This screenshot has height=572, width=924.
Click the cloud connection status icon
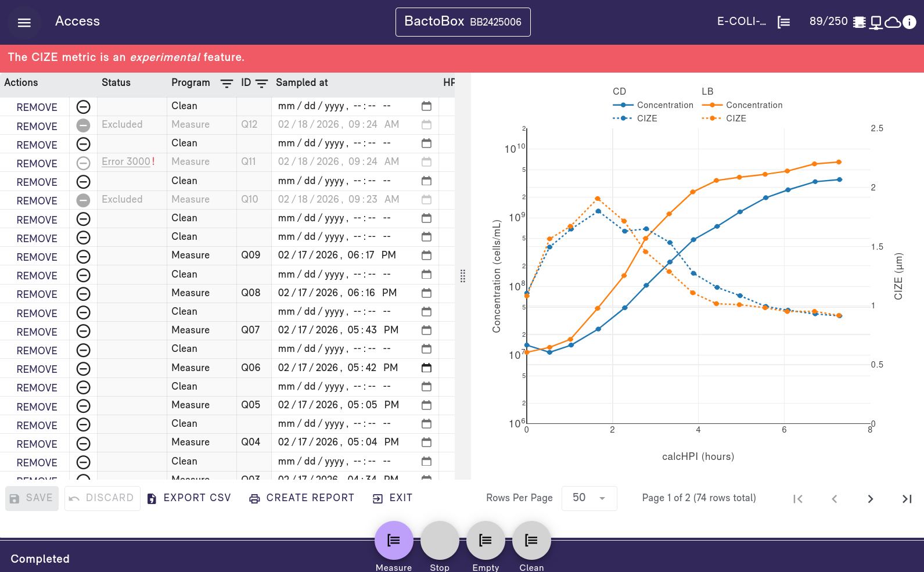[x=893, y=22]
